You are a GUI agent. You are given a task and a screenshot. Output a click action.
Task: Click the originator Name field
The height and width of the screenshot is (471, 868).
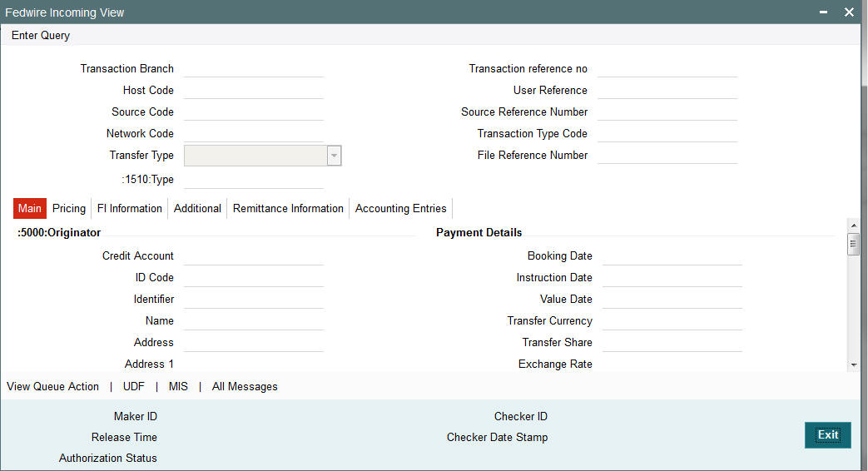254,321
